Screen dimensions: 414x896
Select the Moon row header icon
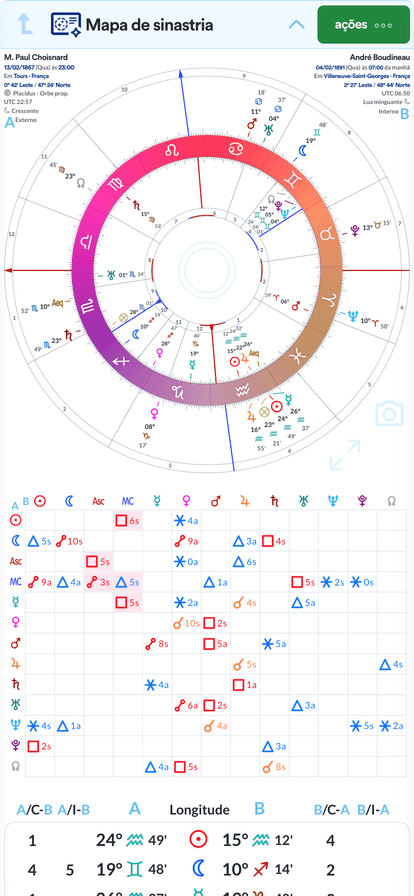(x=16, y=541)
